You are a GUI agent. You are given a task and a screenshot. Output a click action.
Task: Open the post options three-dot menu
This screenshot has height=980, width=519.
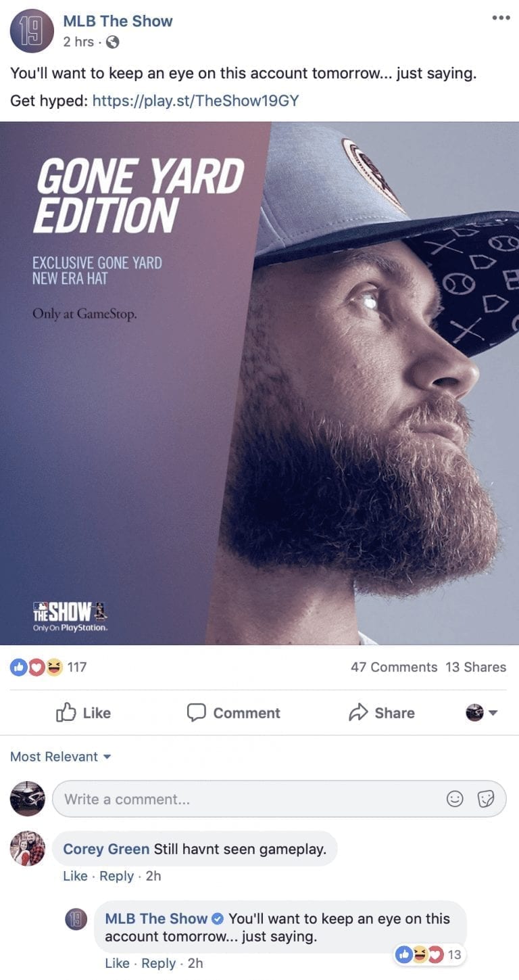[x=501, y=18]
